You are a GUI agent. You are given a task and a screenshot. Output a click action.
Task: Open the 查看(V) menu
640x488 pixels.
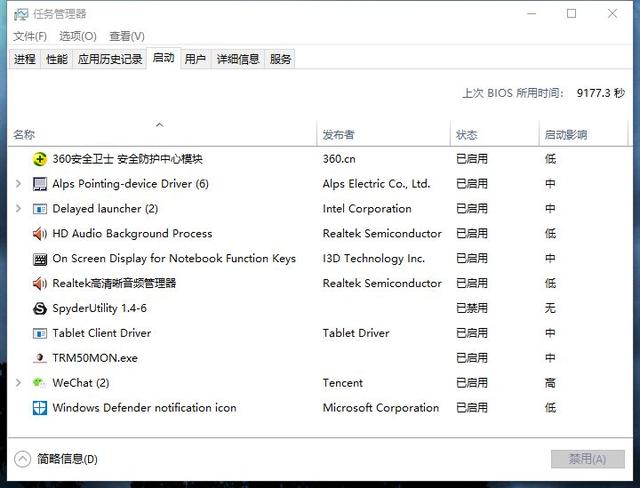[x=127, y=36]
